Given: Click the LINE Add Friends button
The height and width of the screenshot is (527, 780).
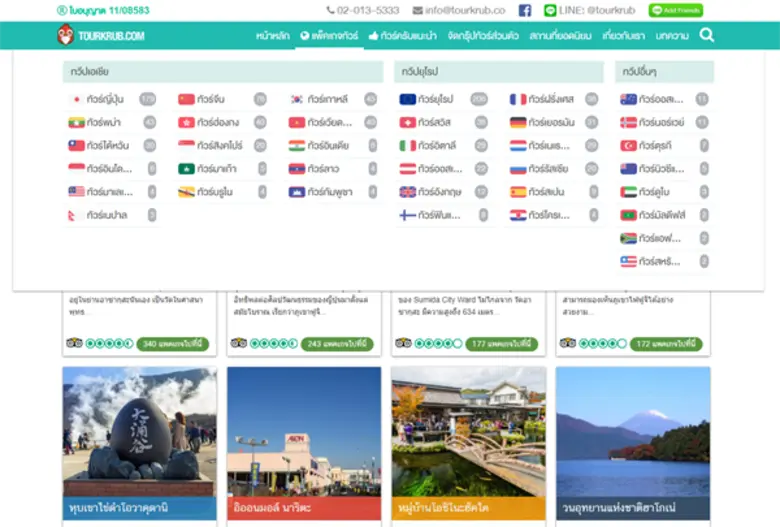Looking at the screenshot, I should tap(675, 11).
